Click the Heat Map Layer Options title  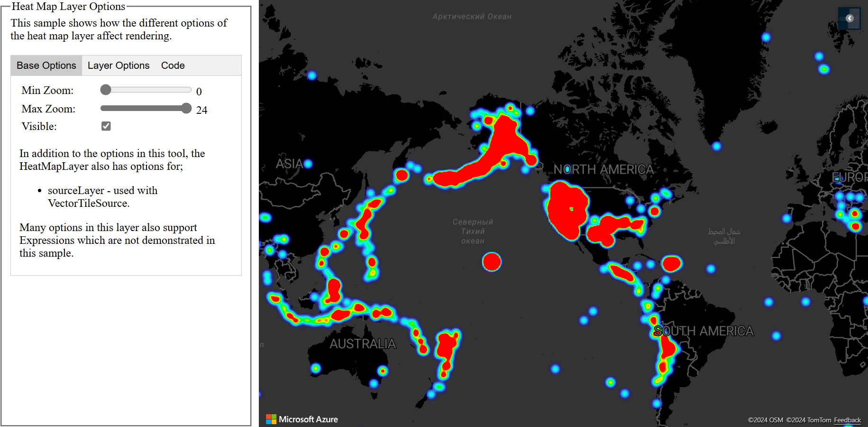pyautogui.click(x=69, y=6)
